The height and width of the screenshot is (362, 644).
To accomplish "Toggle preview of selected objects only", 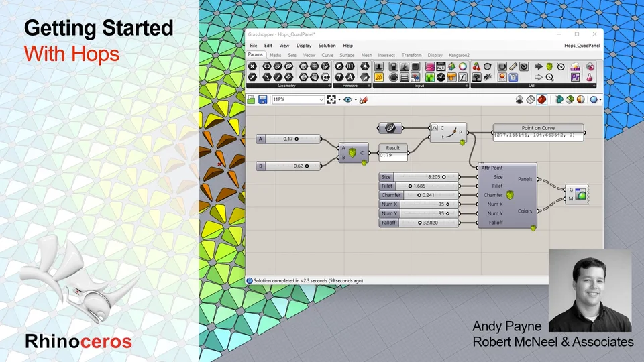I will click(559, 100).
